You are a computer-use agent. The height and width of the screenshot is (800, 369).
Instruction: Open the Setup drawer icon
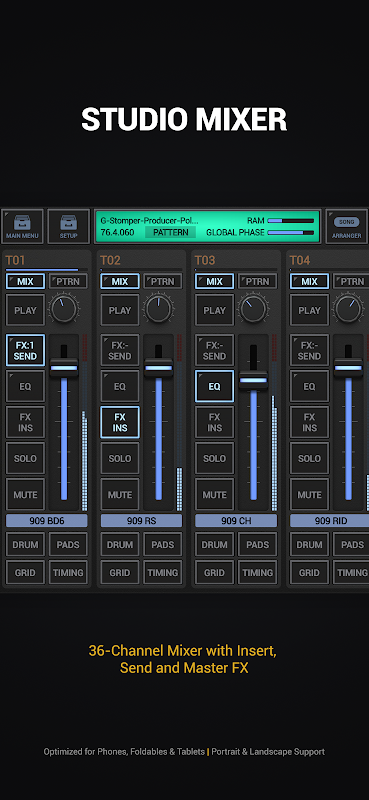(68, 227)
